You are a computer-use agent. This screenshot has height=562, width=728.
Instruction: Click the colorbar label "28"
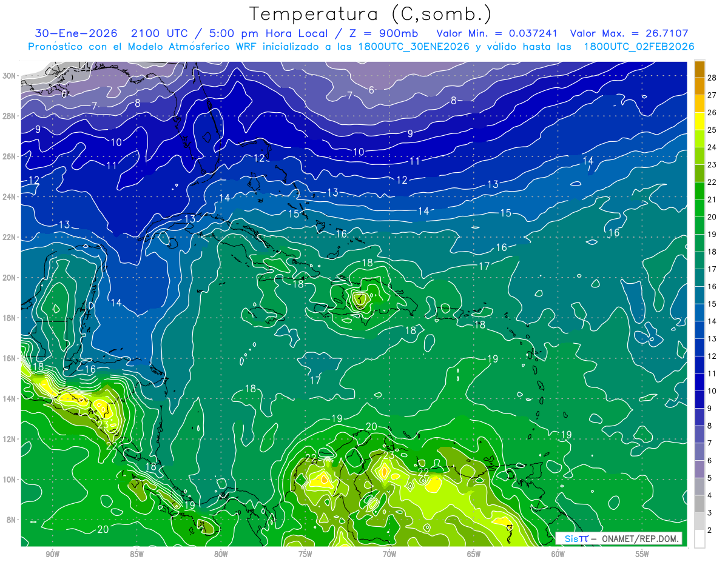(x=712, y=77)
